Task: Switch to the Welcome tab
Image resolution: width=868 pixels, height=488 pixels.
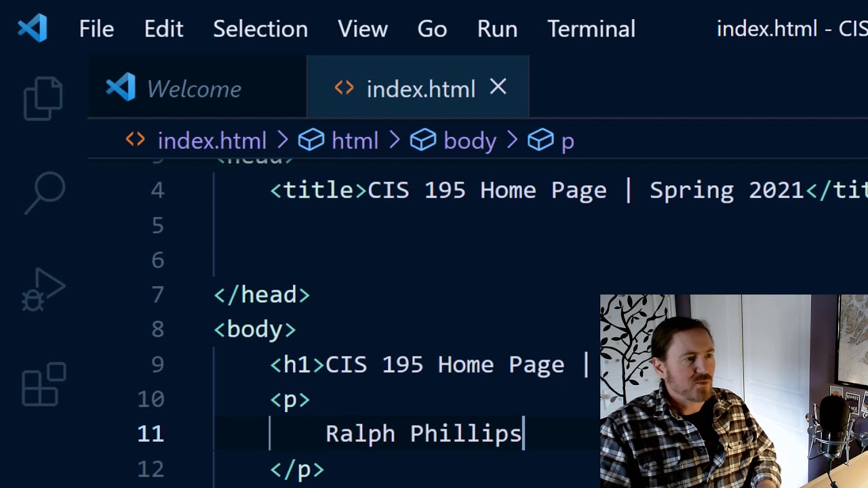Action: (x=197, y=88)
